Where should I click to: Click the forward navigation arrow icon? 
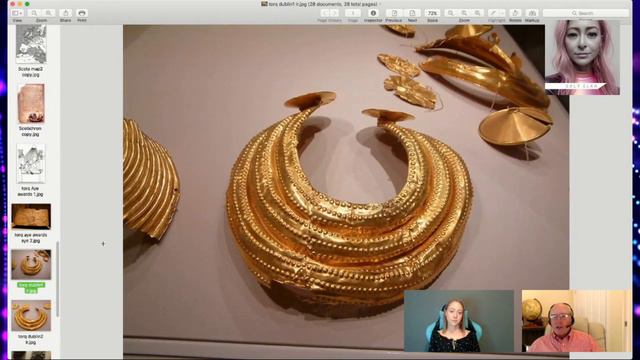[x=335, y=13]
